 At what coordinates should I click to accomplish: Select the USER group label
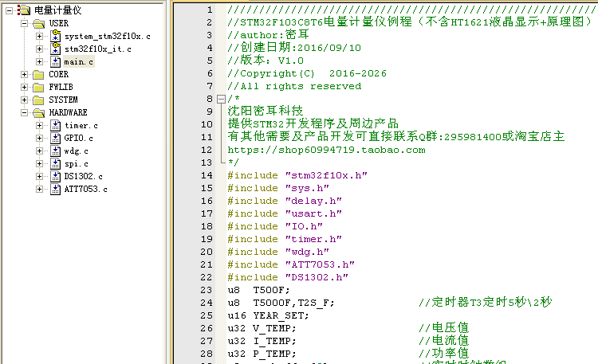[x=59, y=24]
